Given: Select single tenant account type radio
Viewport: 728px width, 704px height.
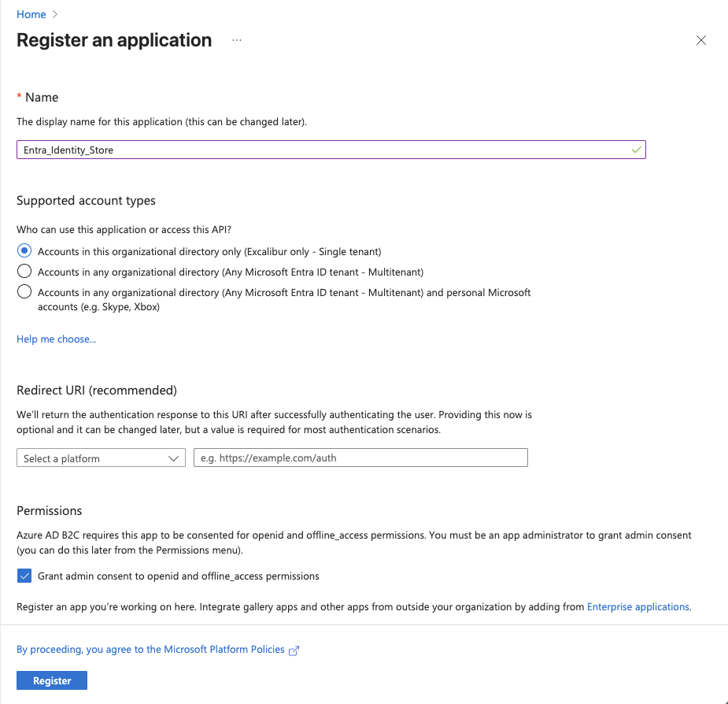Looking at the screenshot, I should [24, 251].
